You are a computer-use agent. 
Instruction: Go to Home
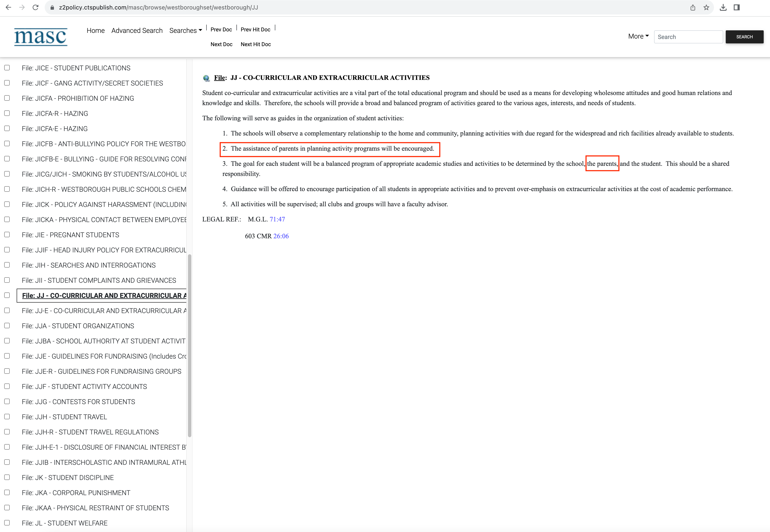click(x=96, y=30)
